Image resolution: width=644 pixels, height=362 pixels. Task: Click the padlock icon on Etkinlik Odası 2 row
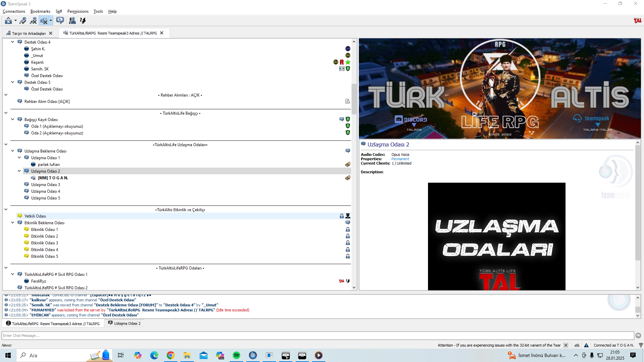click(x=348, y=236)
